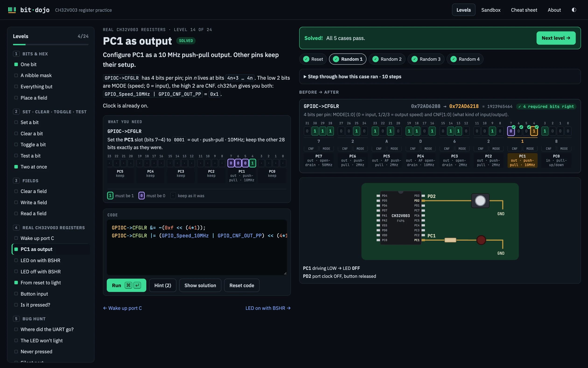This screenshot has width=588, height=368.
Task: Toggle the dark/light theme icon
Action: pos(574,10)
